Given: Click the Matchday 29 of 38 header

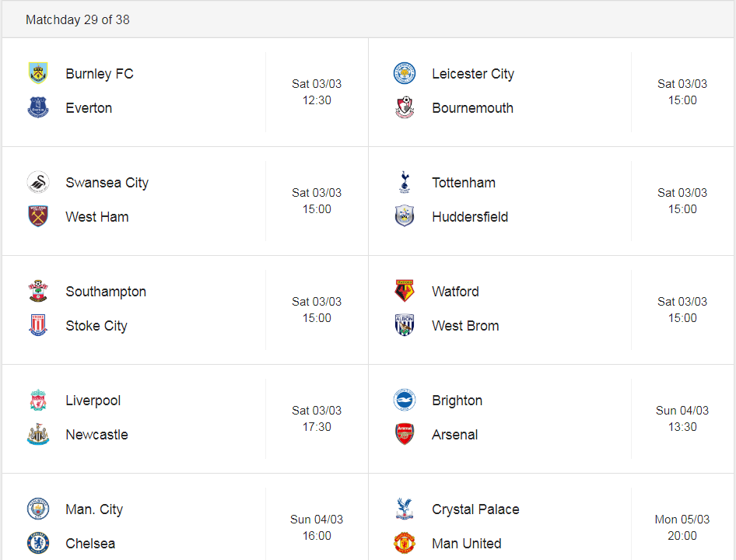Looking at the screenshot, I should (78, 19).
